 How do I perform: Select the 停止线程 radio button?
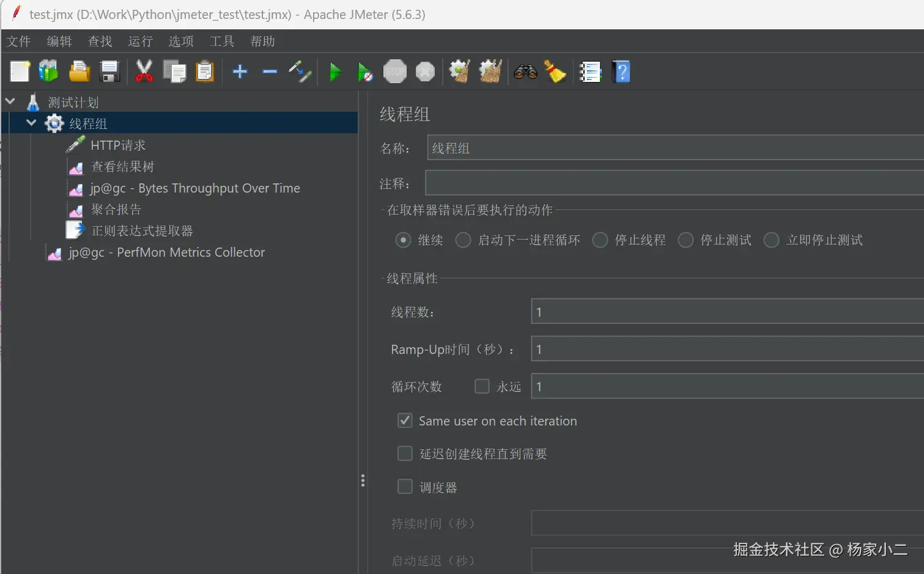click(600, 240)
